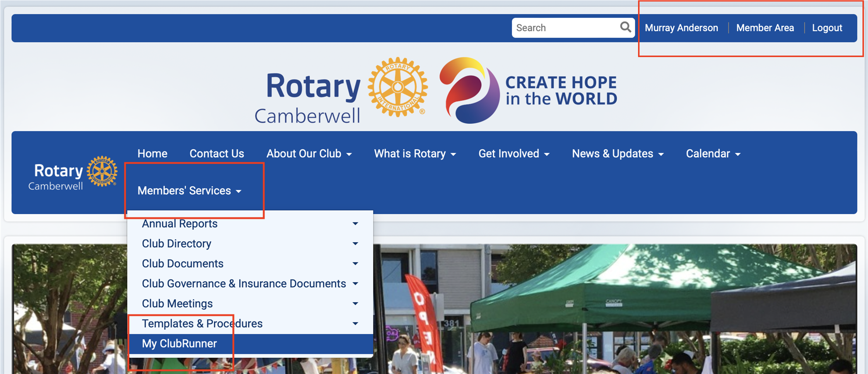This screenshot has height=374, width=868.
Task: Open the Contact Us page
Action: click(217, 154)
